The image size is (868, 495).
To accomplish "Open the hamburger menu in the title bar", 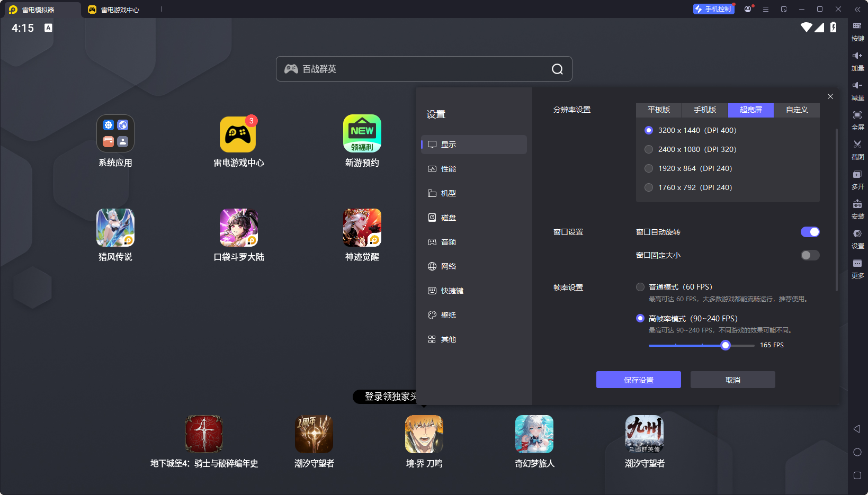I will pos(766,9).
